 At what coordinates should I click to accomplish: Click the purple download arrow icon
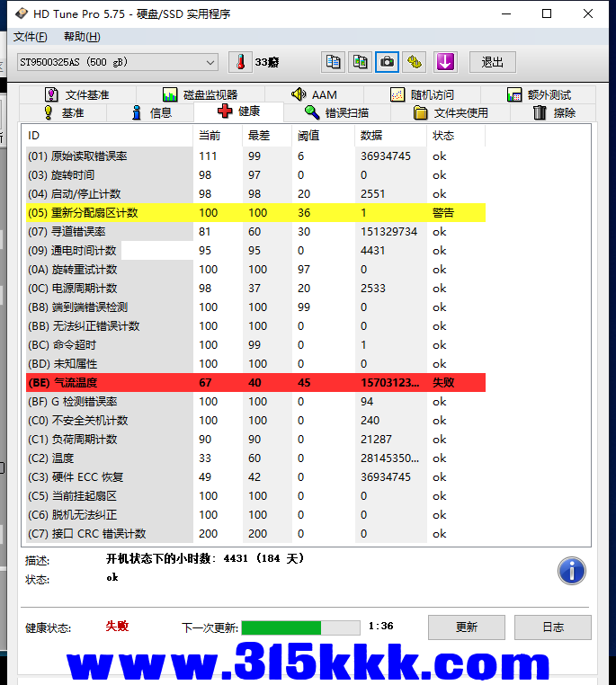coord(445,62)
